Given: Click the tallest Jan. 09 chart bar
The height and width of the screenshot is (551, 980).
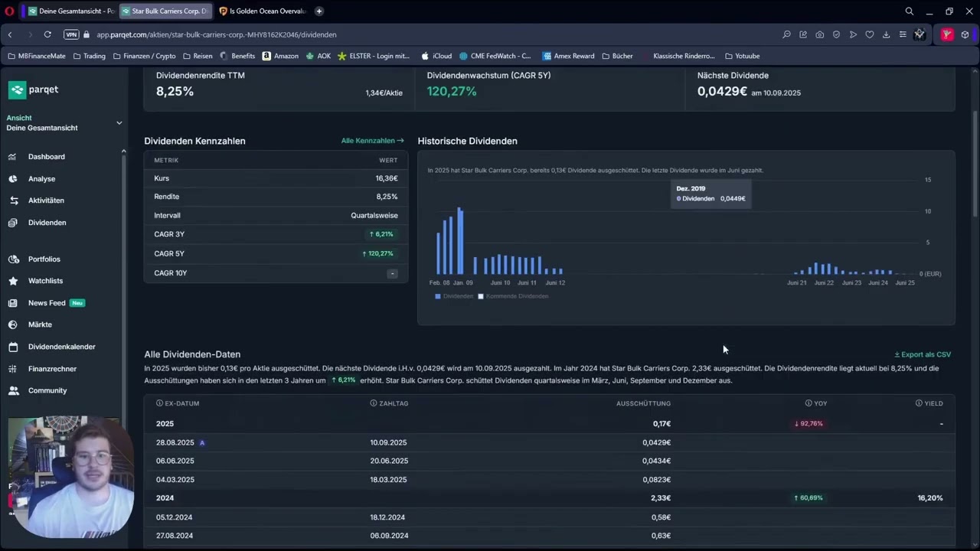Looking at the screenshot, I should point(460,241).
